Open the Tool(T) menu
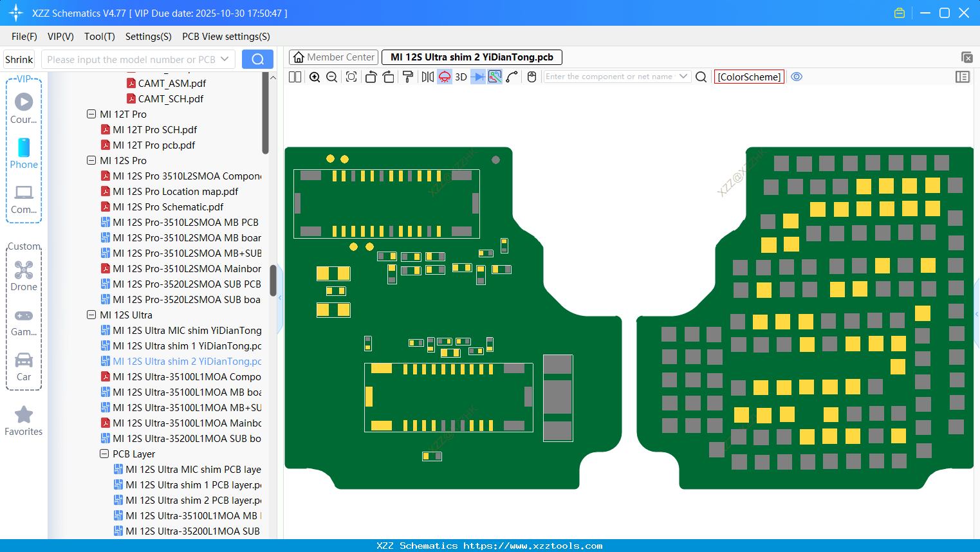 tap(99, 37)
